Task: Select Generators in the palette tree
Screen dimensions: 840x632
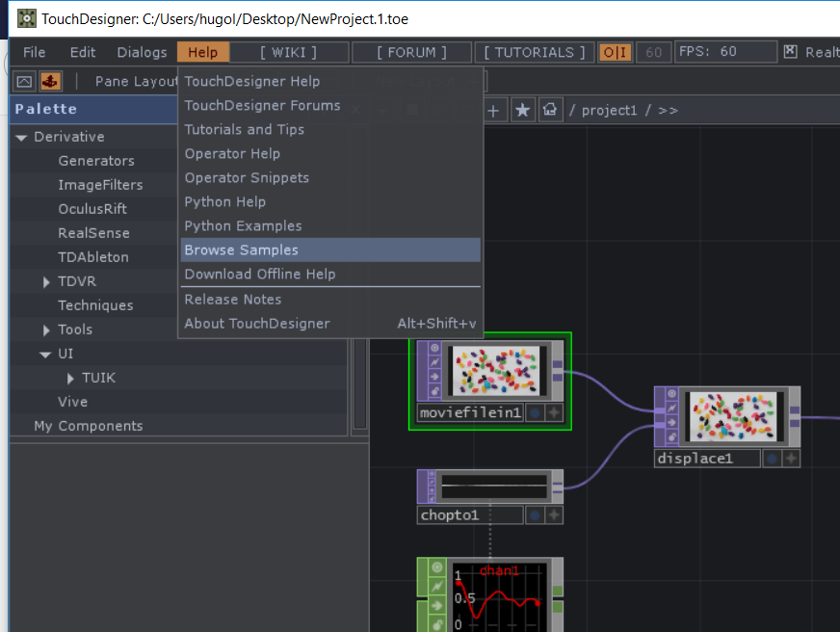Action: [96, 161]
